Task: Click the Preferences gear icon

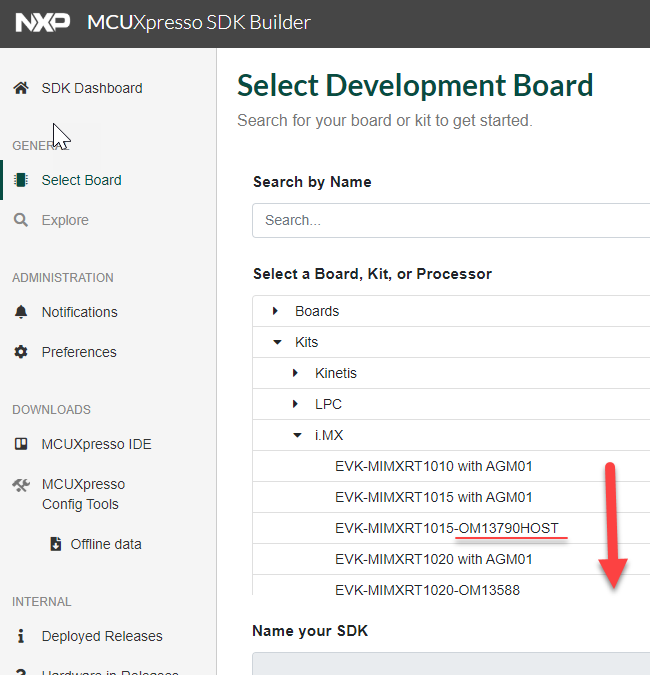Action: point(21,352)
